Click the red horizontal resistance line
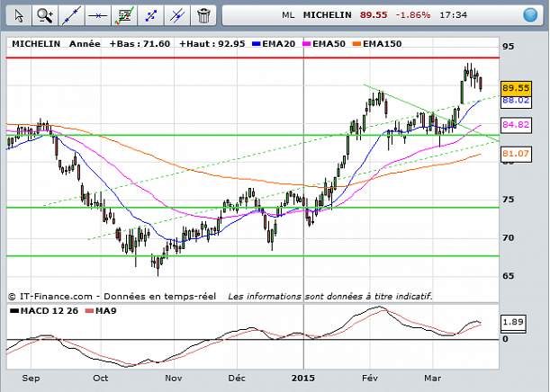This screenshot has height=392, width=550. [x=253, y=58]
